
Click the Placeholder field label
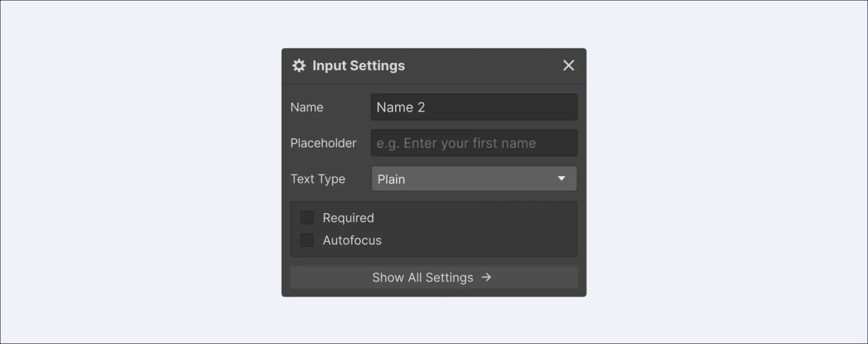pos(323,143)
